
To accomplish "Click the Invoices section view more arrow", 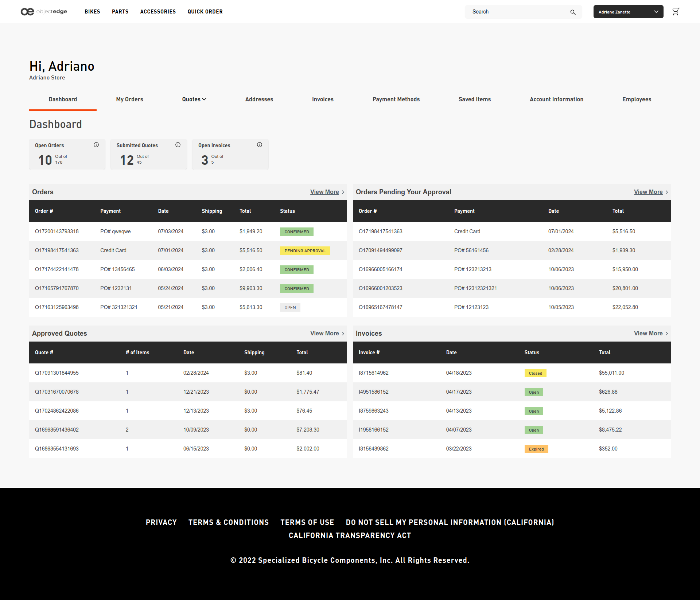I will coord(667,333).
